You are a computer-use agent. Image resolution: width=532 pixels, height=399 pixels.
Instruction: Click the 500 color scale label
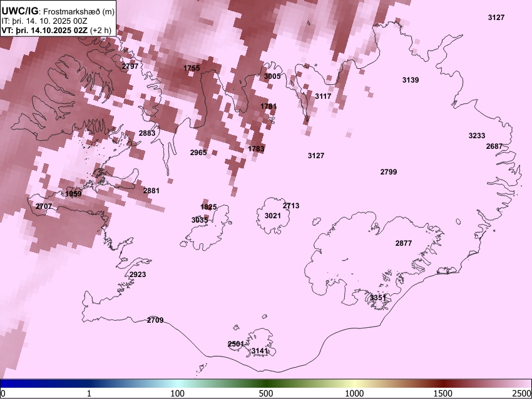coord(266,393)
